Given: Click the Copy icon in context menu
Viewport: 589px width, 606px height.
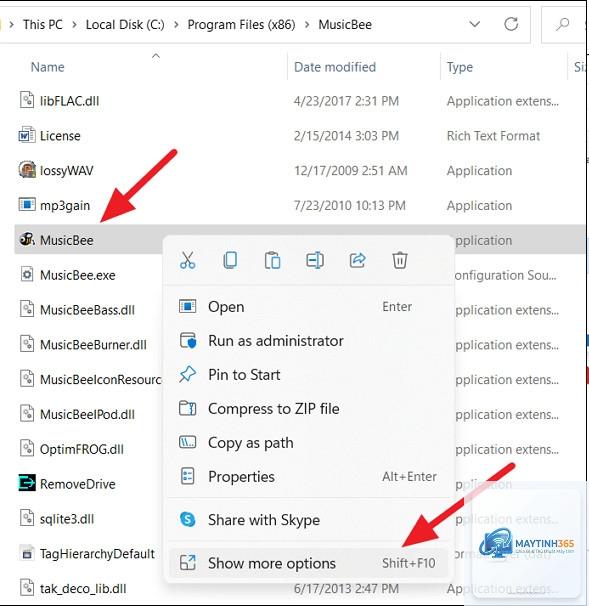Looking at the screenshot, I should click(x=230, y=260).
